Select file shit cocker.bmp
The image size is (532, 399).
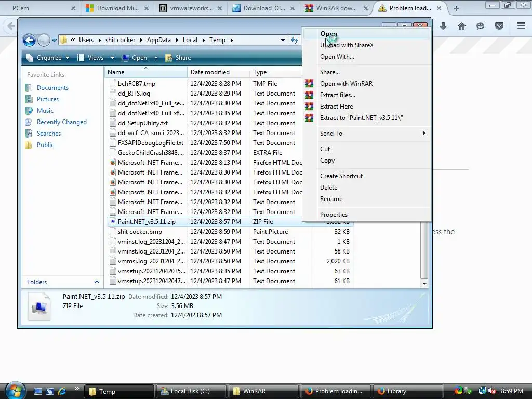click(140, 232)
